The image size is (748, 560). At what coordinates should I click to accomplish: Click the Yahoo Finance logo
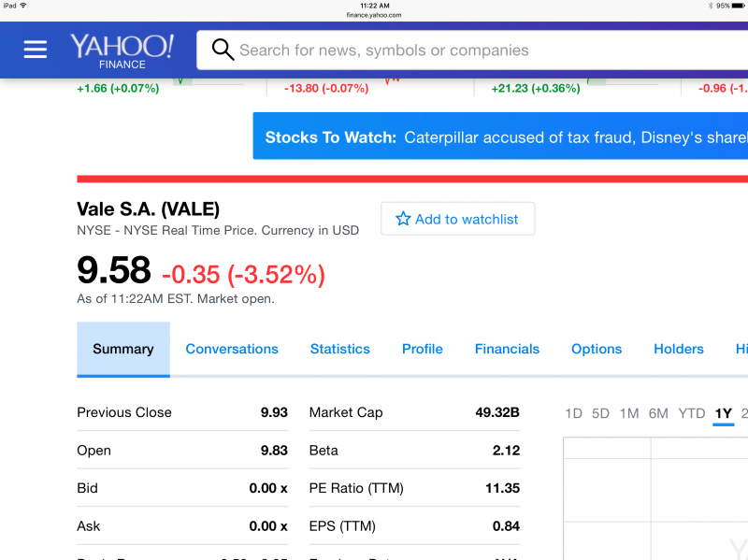coord(122,50)
